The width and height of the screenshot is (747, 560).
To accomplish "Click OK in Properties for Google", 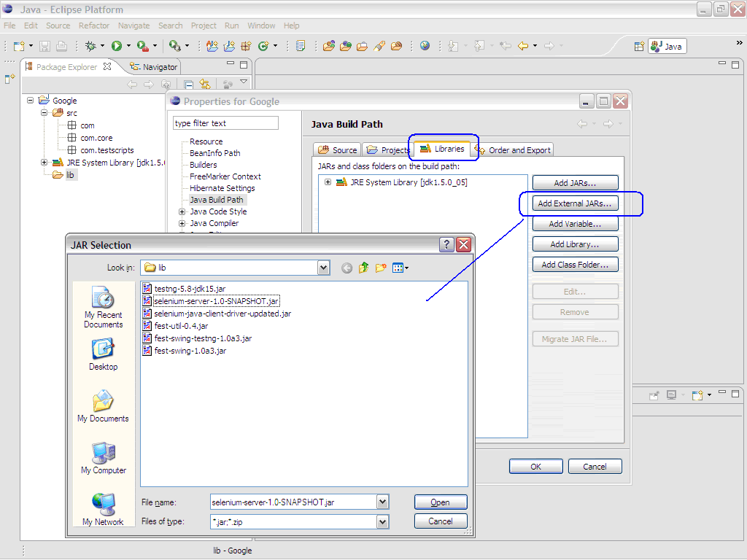I will [536, 467].
